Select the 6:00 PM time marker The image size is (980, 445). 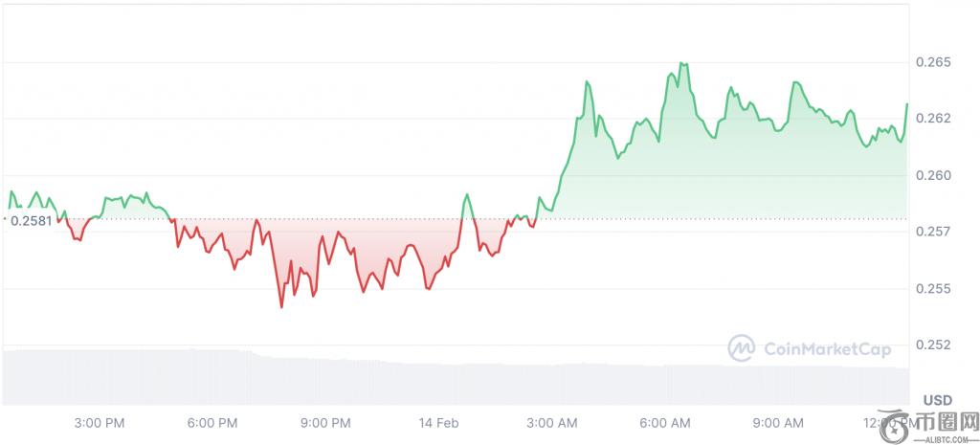(212, 423)
